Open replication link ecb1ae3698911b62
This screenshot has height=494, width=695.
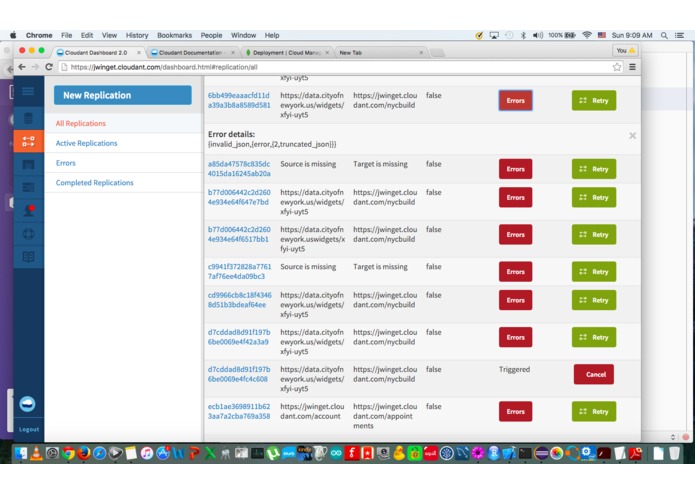[x=239, y=411]
